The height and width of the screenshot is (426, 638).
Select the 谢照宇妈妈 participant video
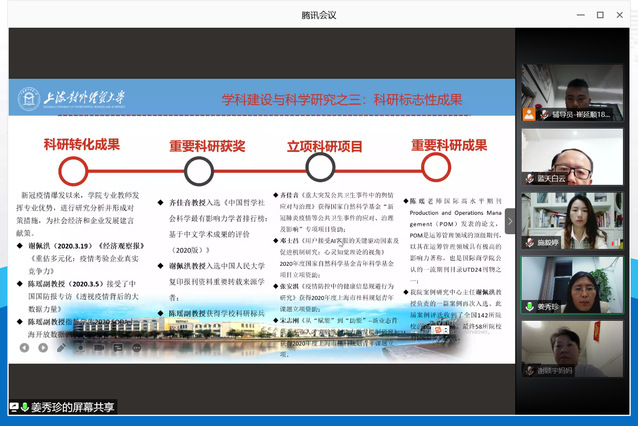[572, 345]
